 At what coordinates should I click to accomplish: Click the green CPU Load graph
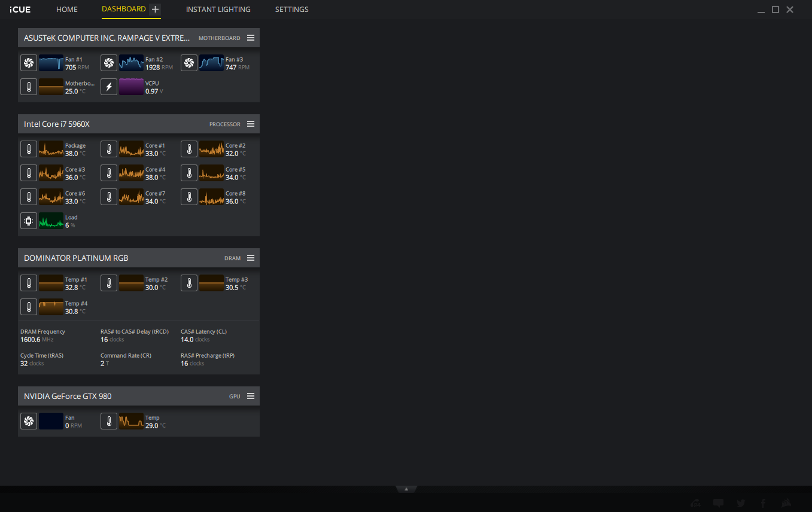click(51, 221)
